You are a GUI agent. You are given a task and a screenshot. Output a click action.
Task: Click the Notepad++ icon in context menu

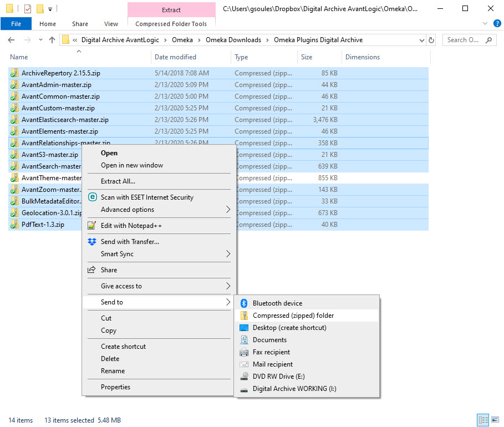[92, 225]
